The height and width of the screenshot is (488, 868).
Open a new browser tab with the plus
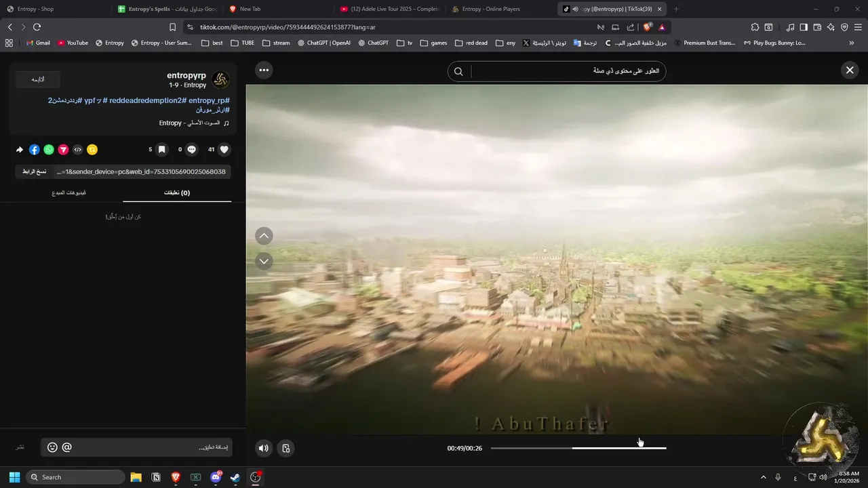(676, 9)
